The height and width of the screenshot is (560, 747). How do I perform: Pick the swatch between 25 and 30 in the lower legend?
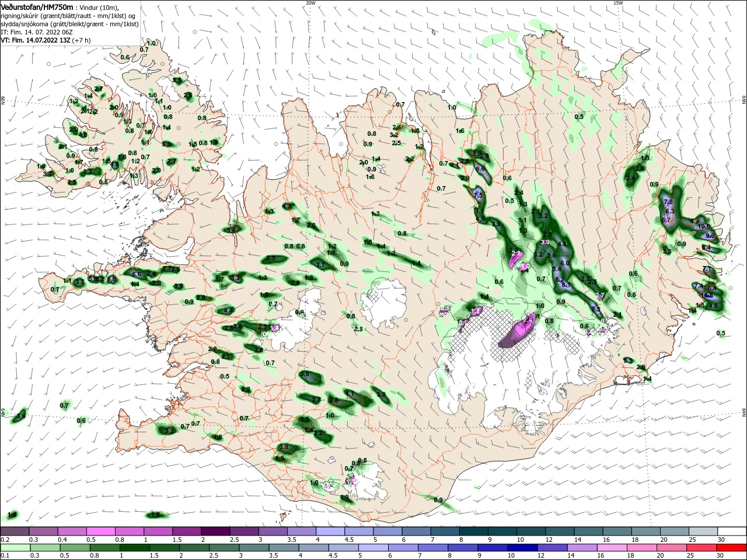click(702, 548)
